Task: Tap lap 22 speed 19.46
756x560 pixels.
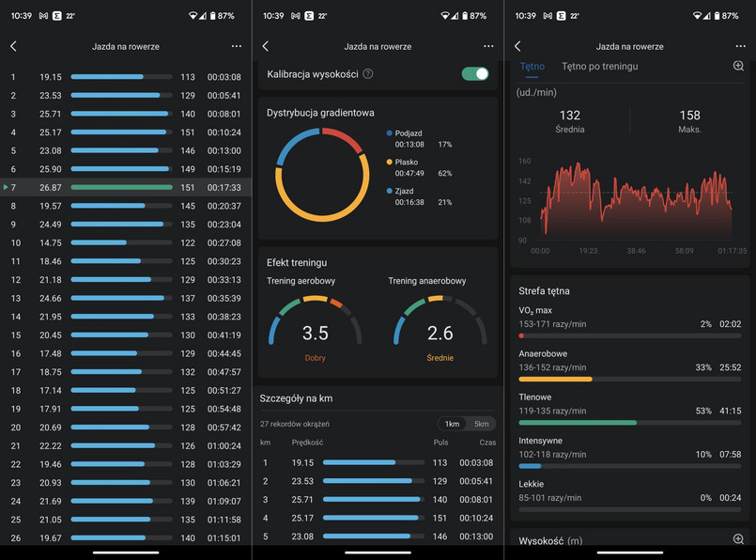Action: click(x=50, y=464)
